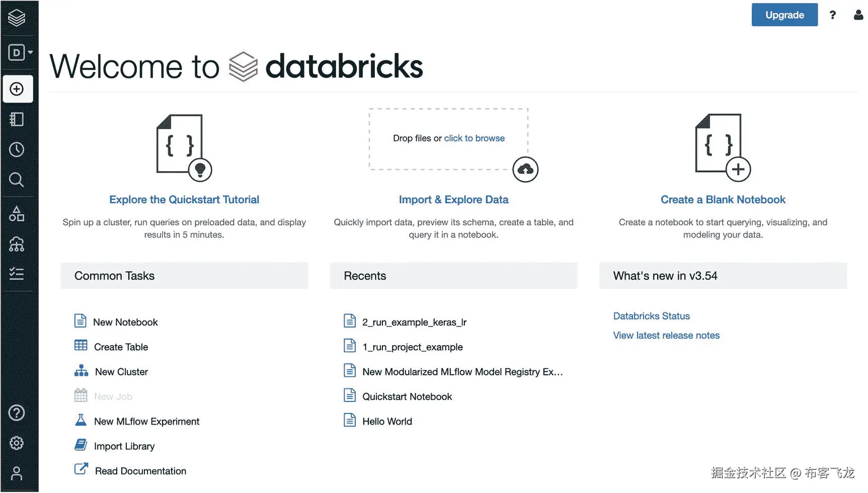
Task: Open the Data shapes icon in sidebar
Action: coord(17,214)
